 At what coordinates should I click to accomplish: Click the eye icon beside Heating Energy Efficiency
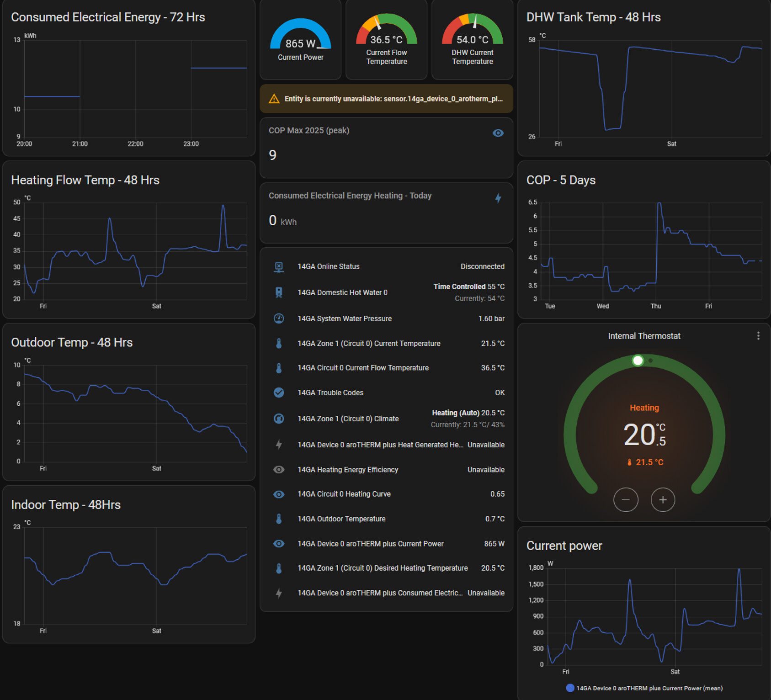click(x=279, y=470)
